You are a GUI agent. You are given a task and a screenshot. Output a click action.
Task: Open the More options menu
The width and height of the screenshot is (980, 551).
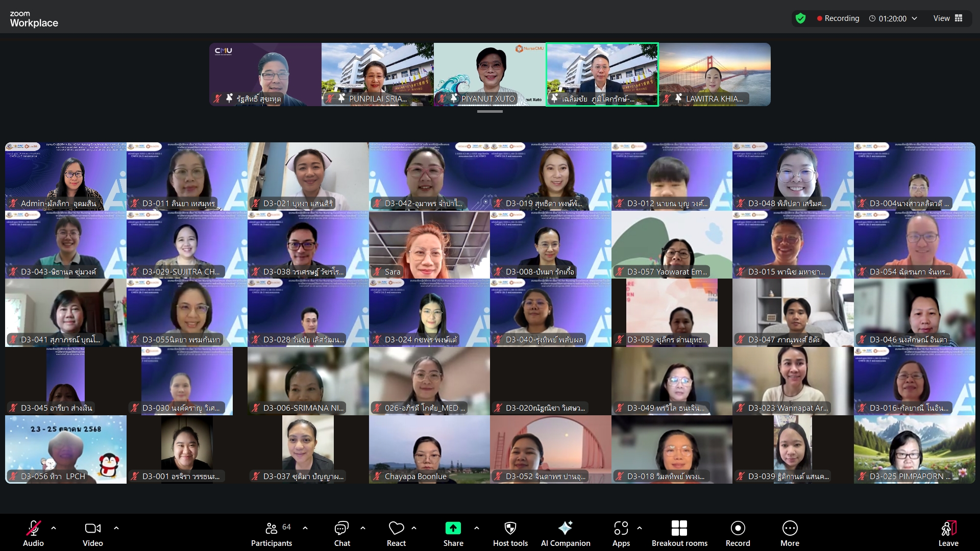click(x=790, y=529)
